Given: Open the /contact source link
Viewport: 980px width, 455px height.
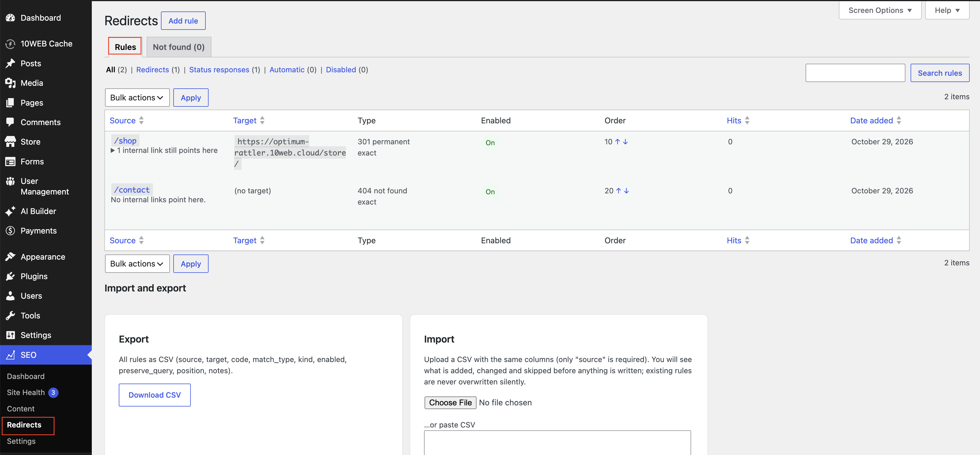Looking at the screenshot, I should [132, 190].
